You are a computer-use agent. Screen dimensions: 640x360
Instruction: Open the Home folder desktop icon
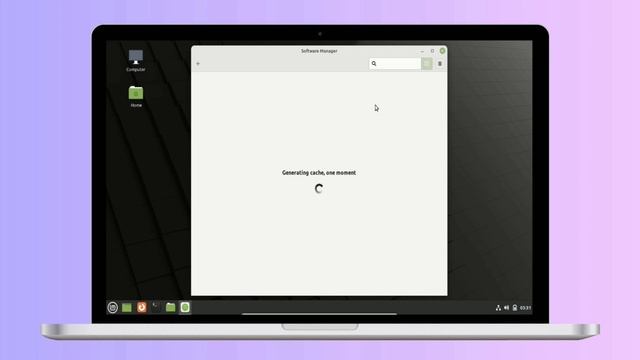[x=136, y=96]
